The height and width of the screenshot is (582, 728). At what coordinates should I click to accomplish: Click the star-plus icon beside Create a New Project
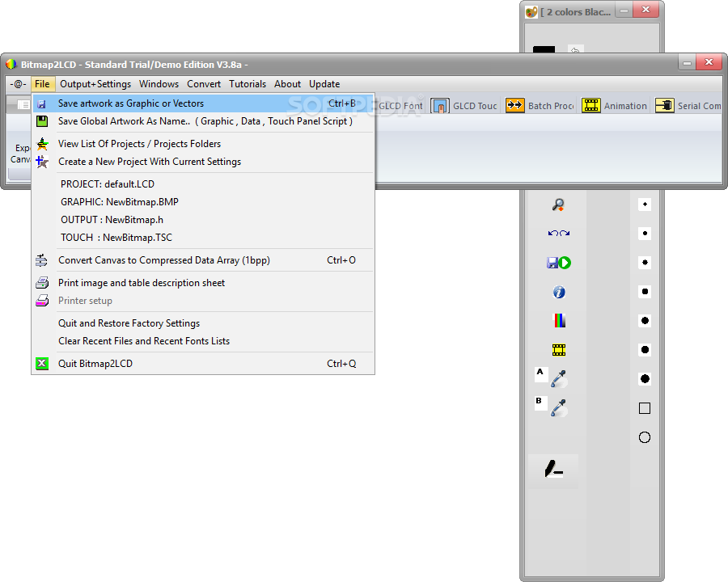click(x=42, y=162)
